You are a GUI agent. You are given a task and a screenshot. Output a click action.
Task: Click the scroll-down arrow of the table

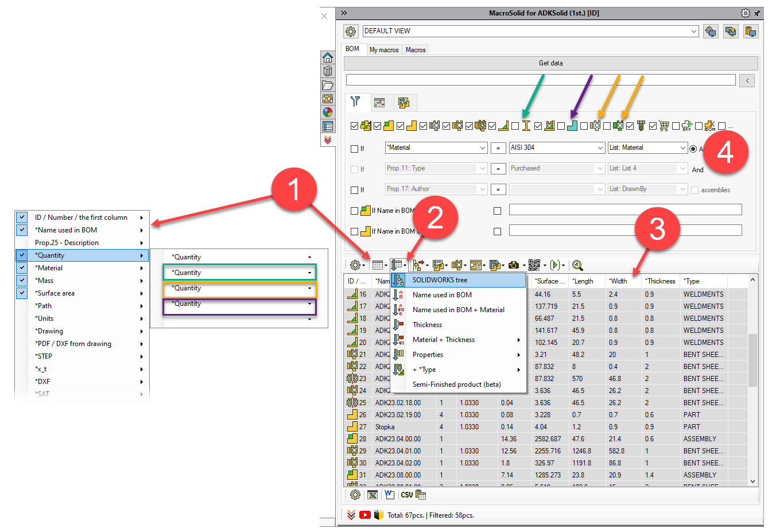(752, 481)
